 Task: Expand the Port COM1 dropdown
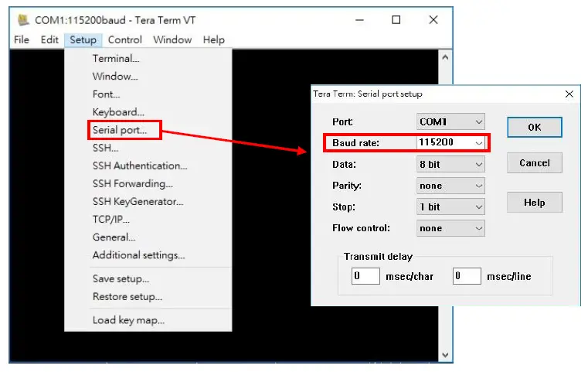(x=450, y=121)
